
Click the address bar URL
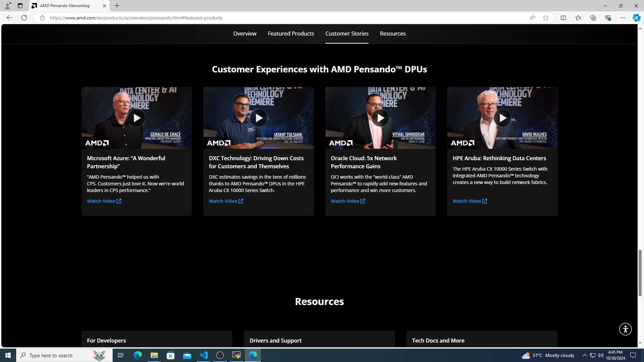tap(136, 18)
